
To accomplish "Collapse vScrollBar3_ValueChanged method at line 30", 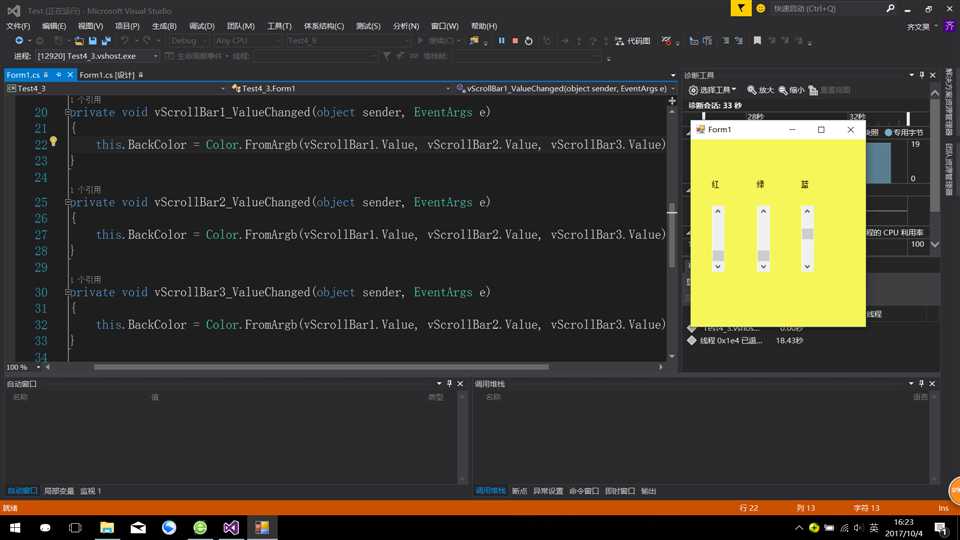I will pyautogui.click(x=68, y=292).
